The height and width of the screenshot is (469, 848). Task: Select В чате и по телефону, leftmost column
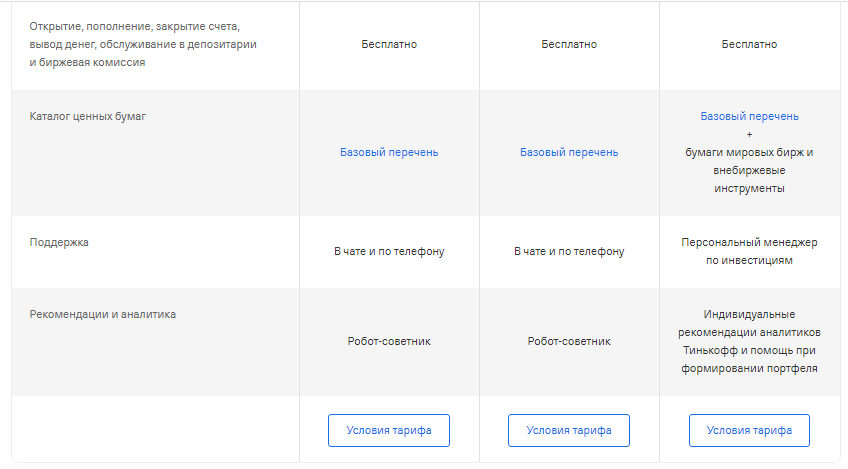pyautogui.click(x=389, y=252)
